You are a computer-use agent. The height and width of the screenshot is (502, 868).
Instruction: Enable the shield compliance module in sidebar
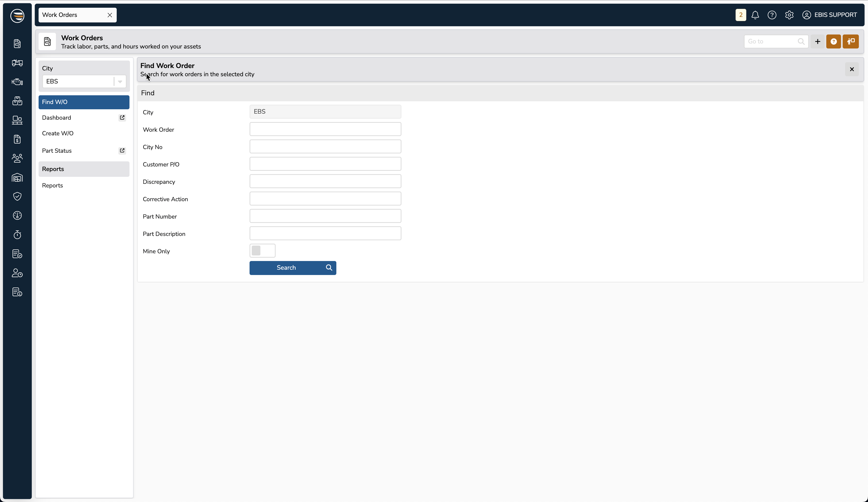coord(17,196)
